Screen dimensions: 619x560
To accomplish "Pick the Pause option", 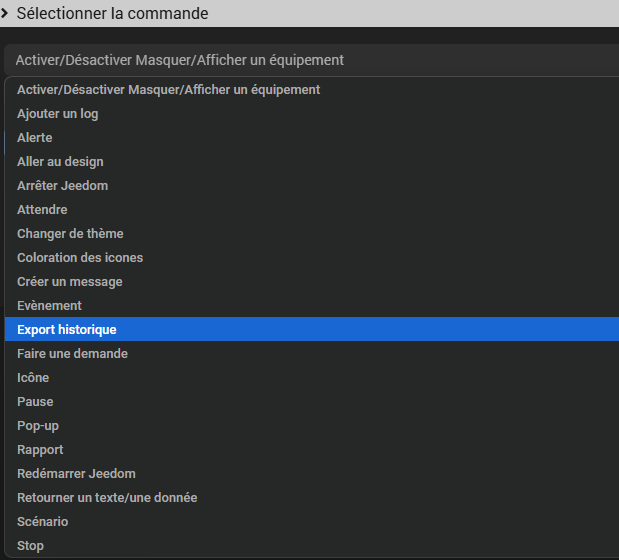I will click(312, 402).
